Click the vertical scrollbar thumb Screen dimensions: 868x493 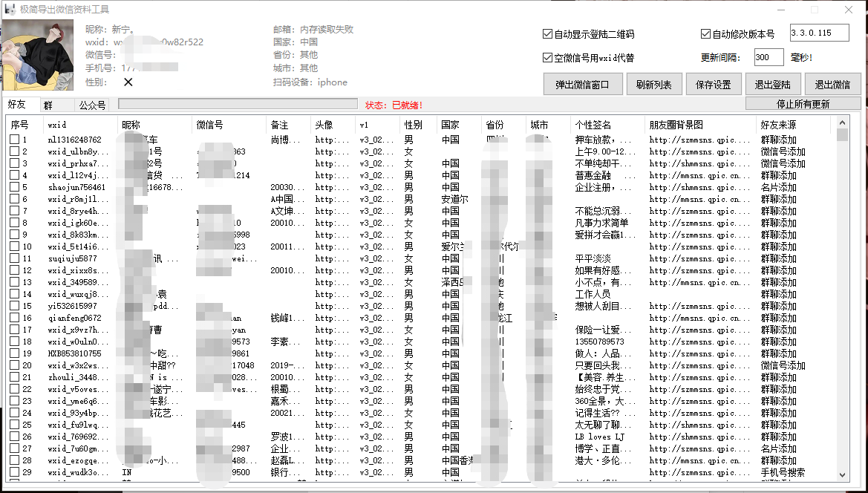842,135
